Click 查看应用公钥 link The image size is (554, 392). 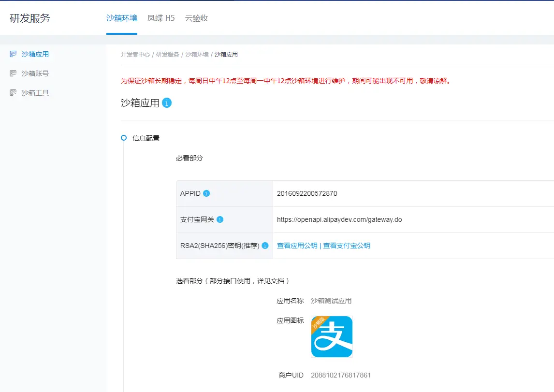(x=297, y=246)
